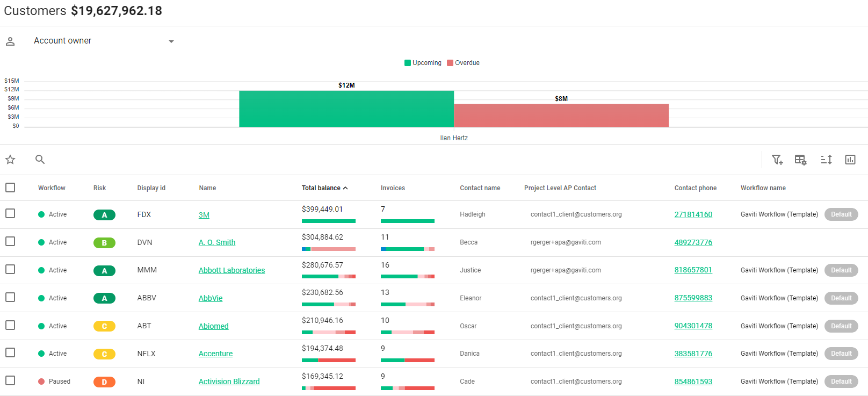Expand the Account owner dropdown
This screenshot has height=396, width=868.
171,41
